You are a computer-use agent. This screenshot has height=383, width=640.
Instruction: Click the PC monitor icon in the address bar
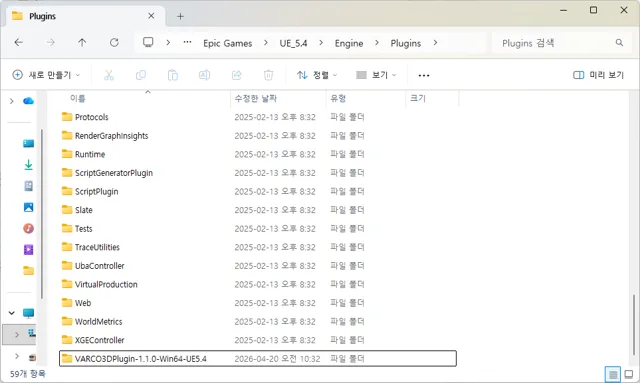[x=148, y=42]
